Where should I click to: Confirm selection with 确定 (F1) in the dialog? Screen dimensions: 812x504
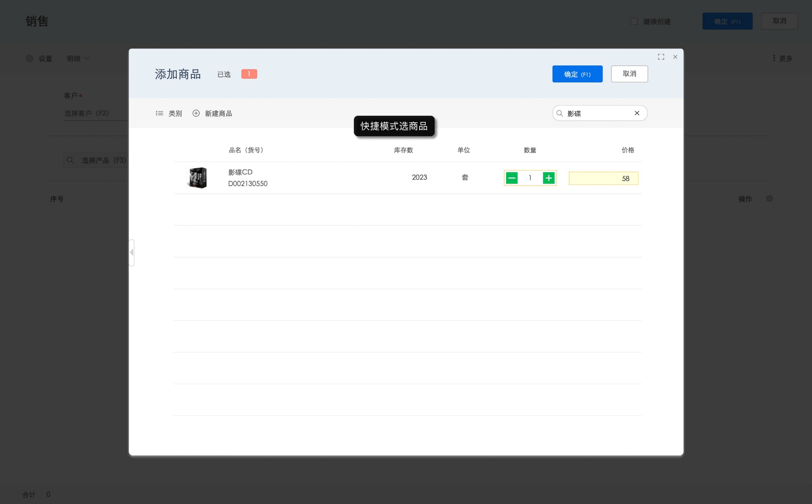[x=577, y=74]
